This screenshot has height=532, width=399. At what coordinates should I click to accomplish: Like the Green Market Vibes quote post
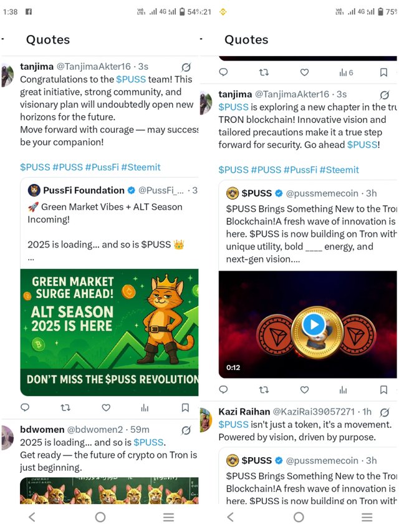[106, 407]
